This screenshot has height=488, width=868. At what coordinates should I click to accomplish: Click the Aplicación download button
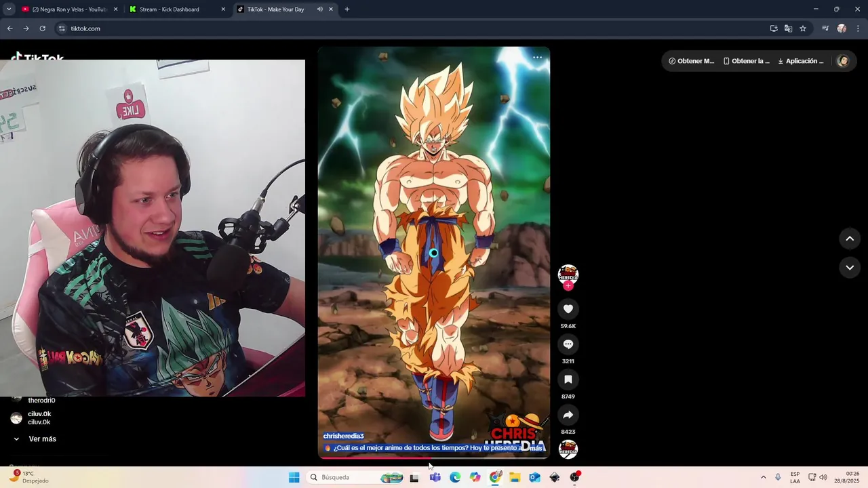801,61
